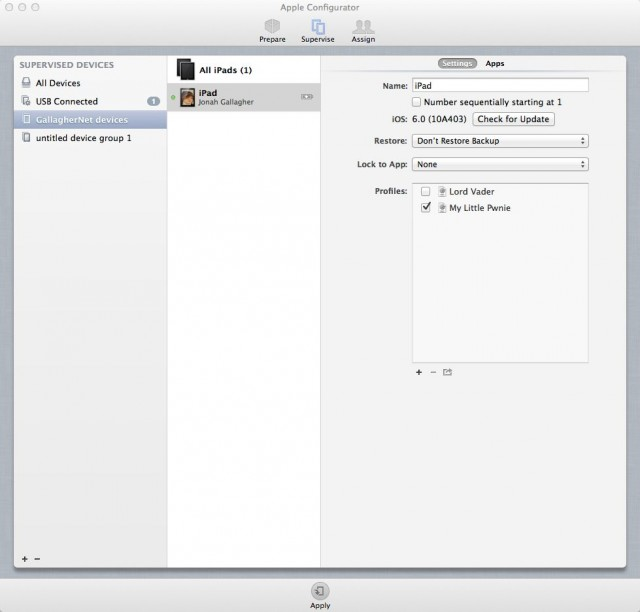The height and width of the screenshot is (612, 640).
Task: Click the battery icon on iPad row
Action: click(x=307, y=97)
